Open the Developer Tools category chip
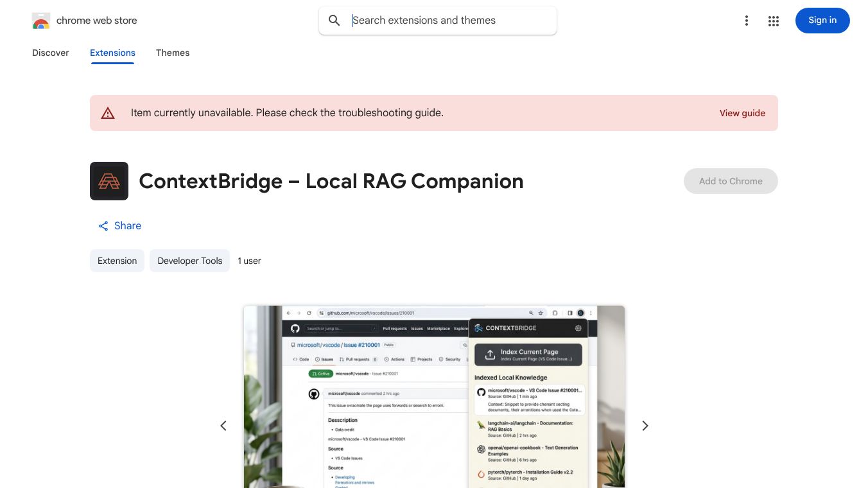The width and height of the screenshot is (868, 488). pyautogui.click(x=189, y=261)
